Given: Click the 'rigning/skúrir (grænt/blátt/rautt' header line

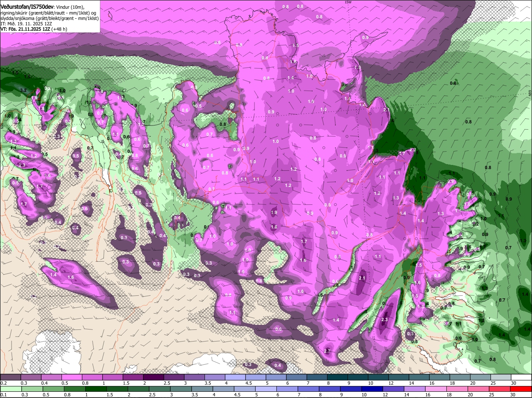Looking at the screenshot, I should [49, 12].
